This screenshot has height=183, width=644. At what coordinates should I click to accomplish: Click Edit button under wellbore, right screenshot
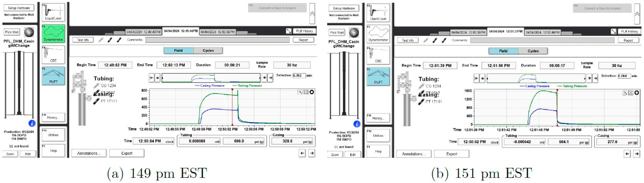[353, 154]
